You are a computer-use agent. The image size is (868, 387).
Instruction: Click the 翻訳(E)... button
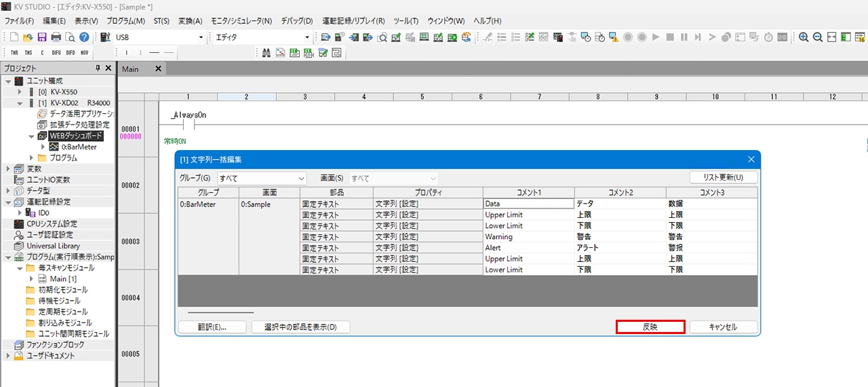point(212,327)
